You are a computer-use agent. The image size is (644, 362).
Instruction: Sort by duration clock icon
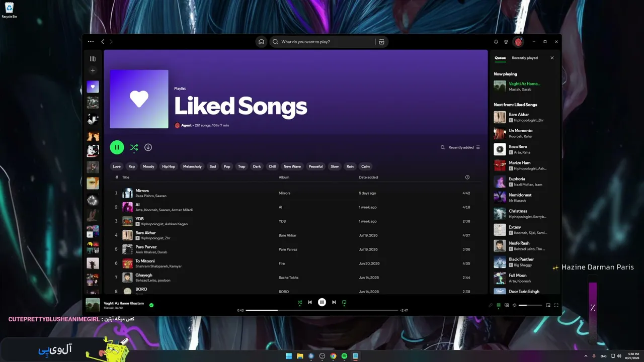(467, 177)
